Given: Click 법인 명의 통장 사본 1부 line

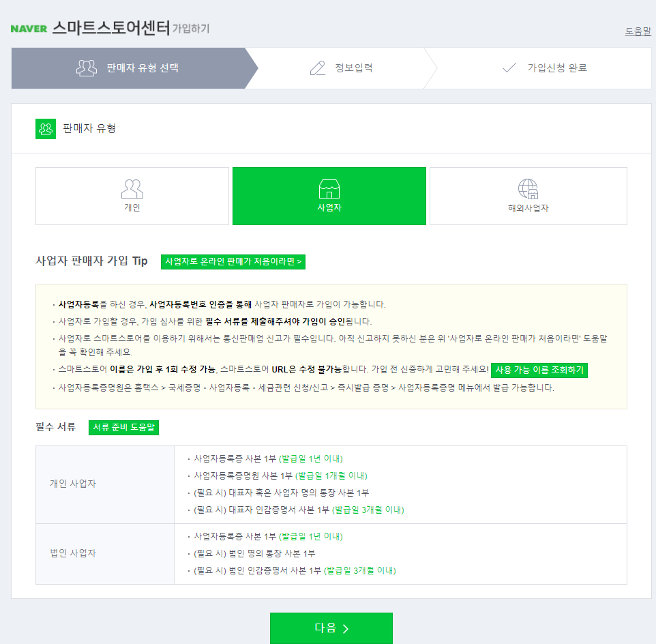Looking at the screenshot, I should pos(254,554).
